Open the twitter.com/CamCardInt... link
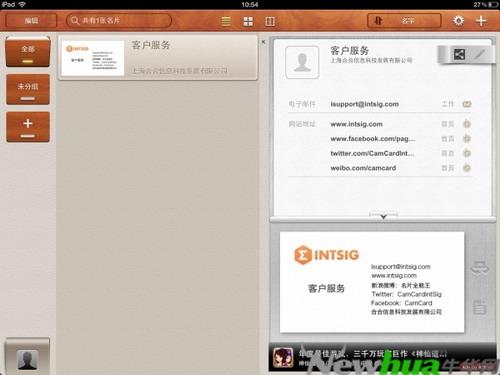 372,153
